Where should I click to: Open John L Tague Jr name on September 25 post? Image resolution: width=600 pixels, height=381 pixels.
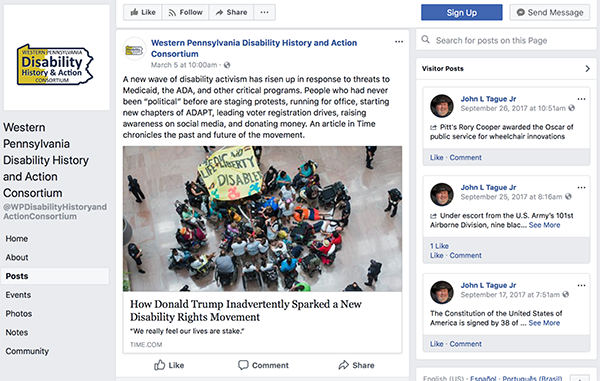coord(488,187)
